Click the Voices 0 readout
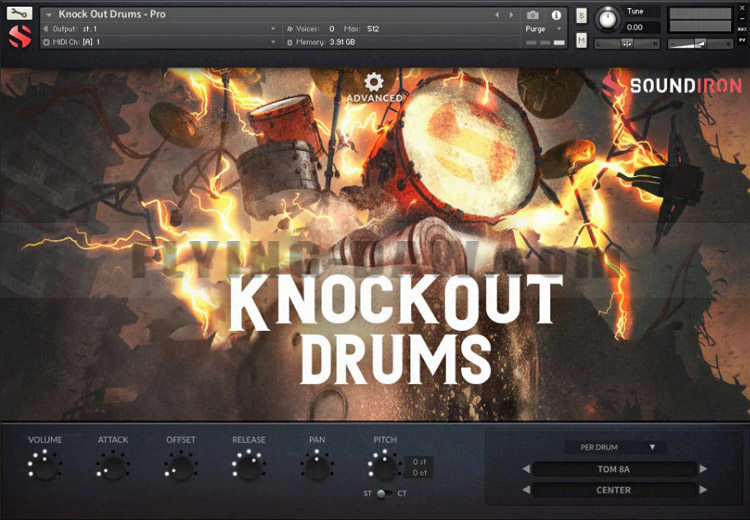The width and height of the screenshot is (750, 520). tap(331, 29)
